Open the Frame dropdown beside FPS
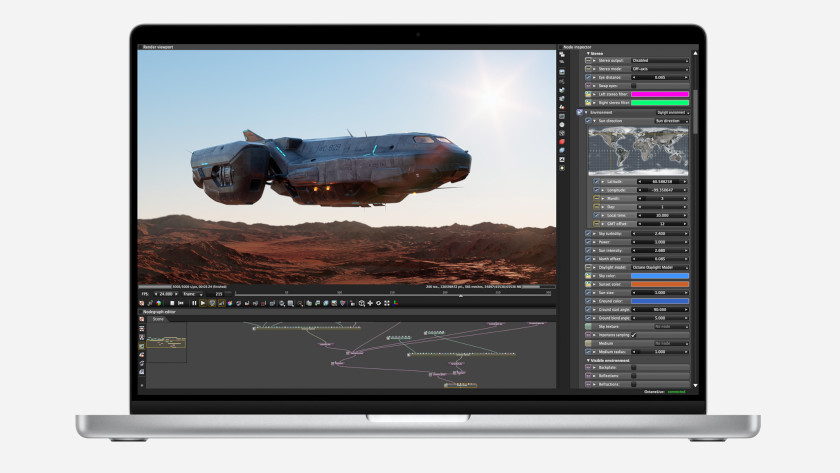840x473 pixels. (x=193, y=294)
